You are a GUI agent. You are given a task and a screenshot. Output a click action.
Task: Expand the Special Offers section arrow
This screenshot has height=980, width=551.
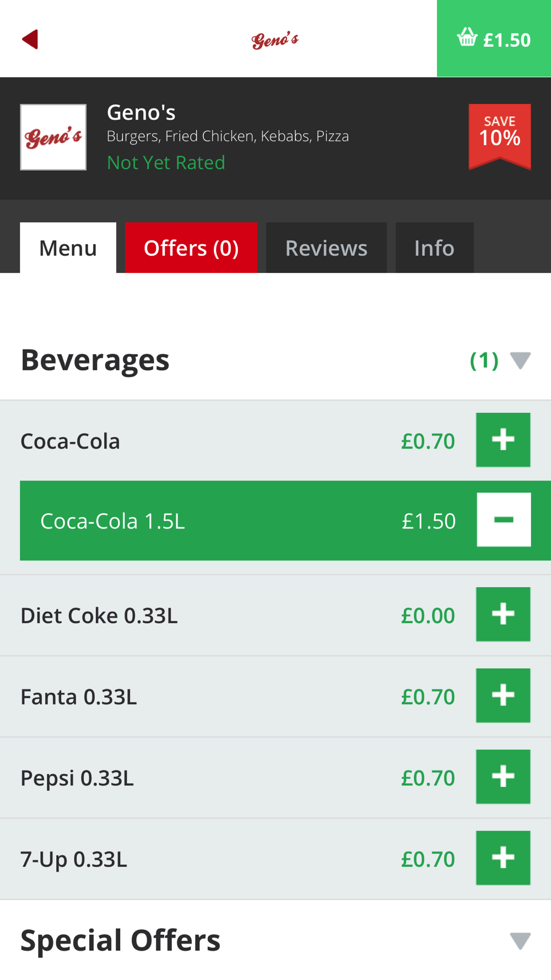[x=520, y=941]
